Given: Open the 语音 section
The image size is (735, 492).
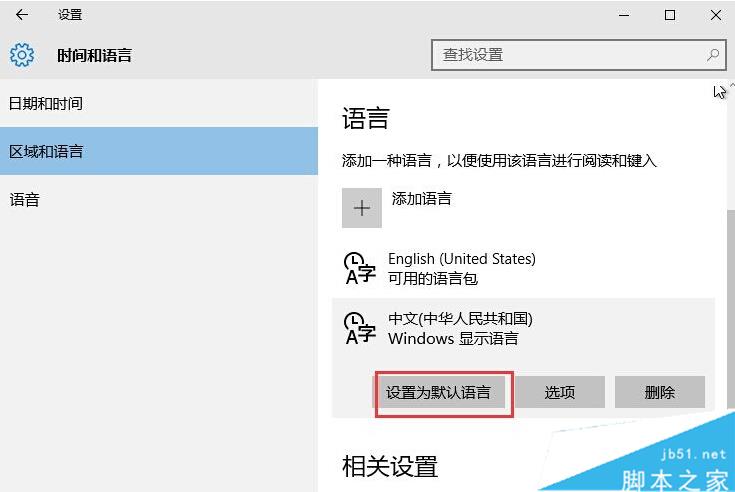Looking at the screenshot, I should pos(159,200).
